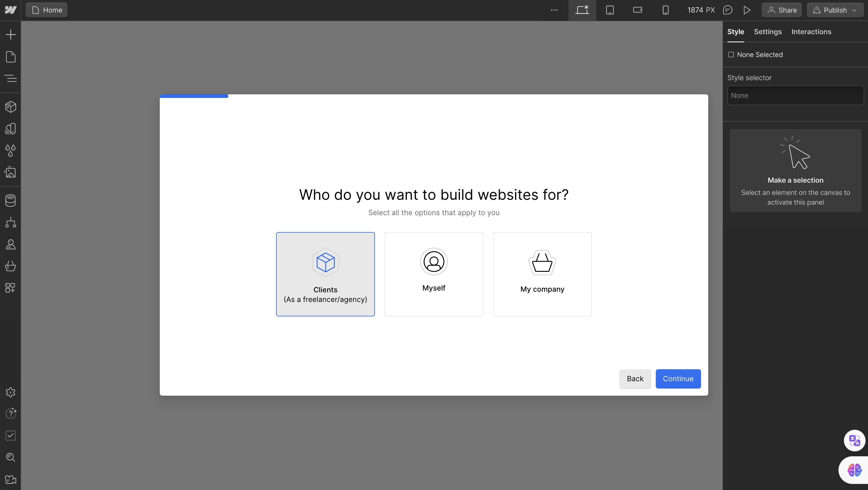Click the Back button
This screenshot has height=490, width=868.
635,378
